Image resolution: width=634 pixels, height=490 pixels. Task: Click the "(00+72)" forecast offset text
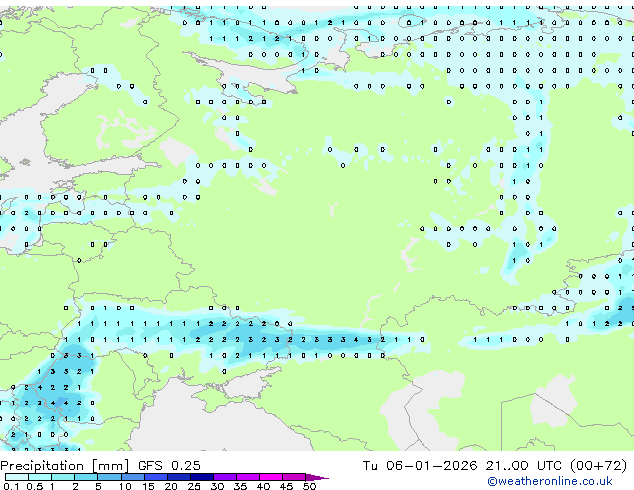click(598, 466)
